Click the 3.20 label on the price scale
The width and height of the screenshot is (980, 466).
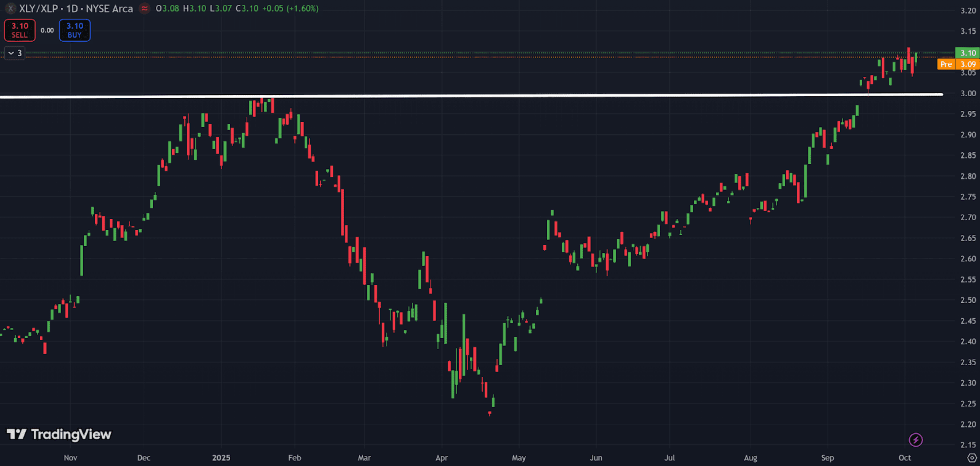pos(968,11)
